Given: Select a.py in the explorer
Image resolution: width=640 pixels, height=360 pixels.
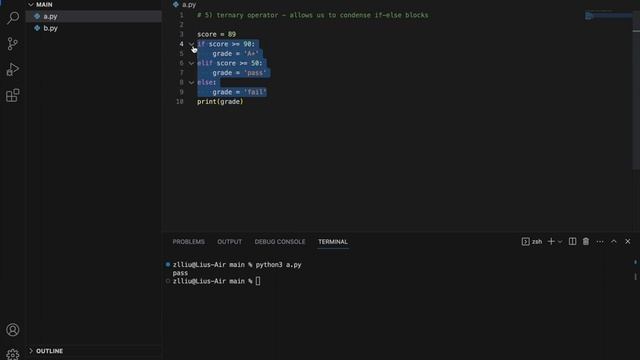Looking at the screenshot, I should click(94, 16).
